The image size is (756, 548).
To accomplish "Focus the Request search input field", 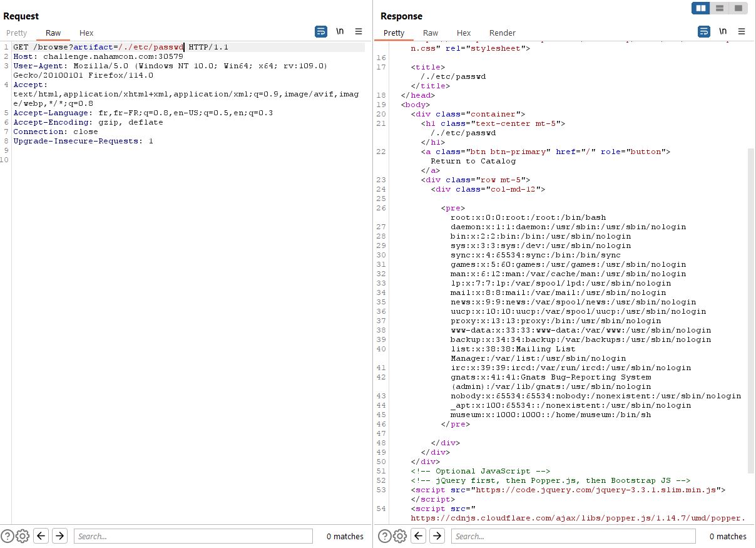I will coord(193,536).
